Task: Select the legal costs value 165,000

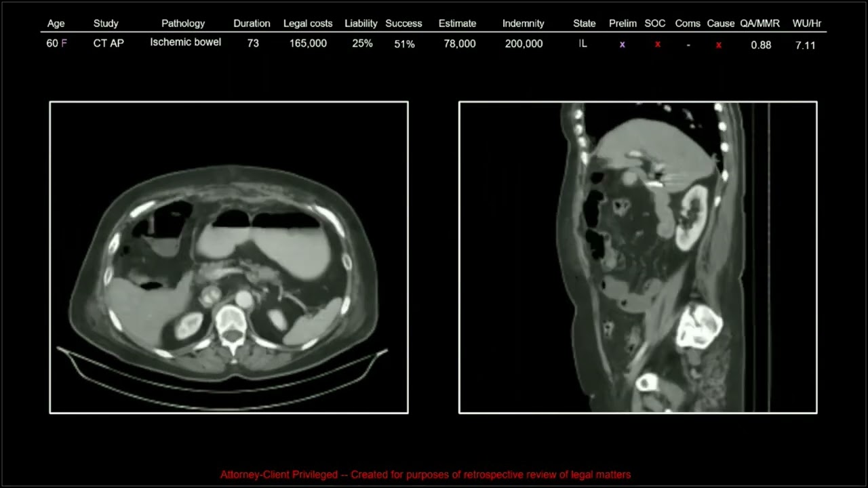Action: click(308, 43)
